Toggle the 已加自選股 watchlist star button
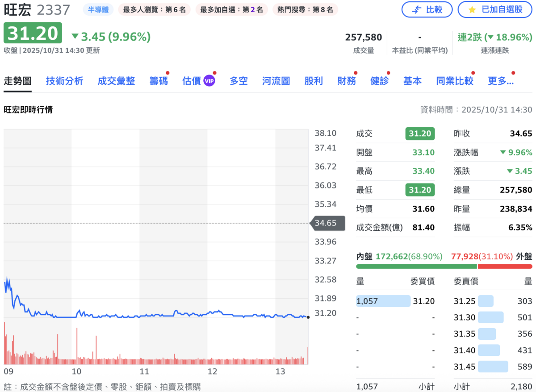The height and width of the screenshot is (392, 536). [496, 9]
